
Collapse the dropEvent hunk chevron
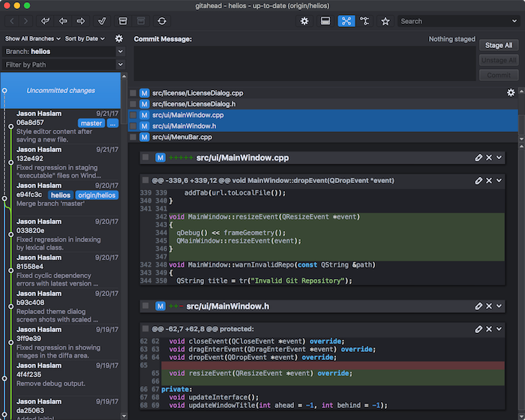(x=499, y=181)
